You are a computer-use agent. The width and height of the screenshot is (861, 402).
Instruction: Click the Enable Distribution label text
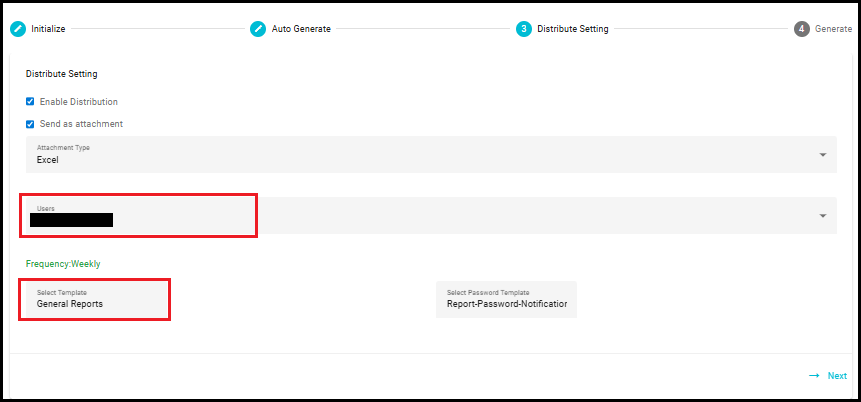(79, 102)
